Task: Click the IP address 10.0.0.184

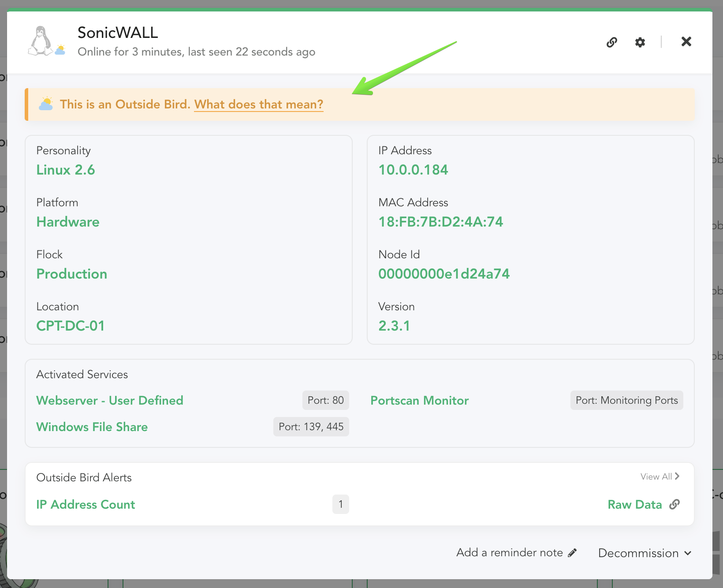Action: tap(413, 170)
